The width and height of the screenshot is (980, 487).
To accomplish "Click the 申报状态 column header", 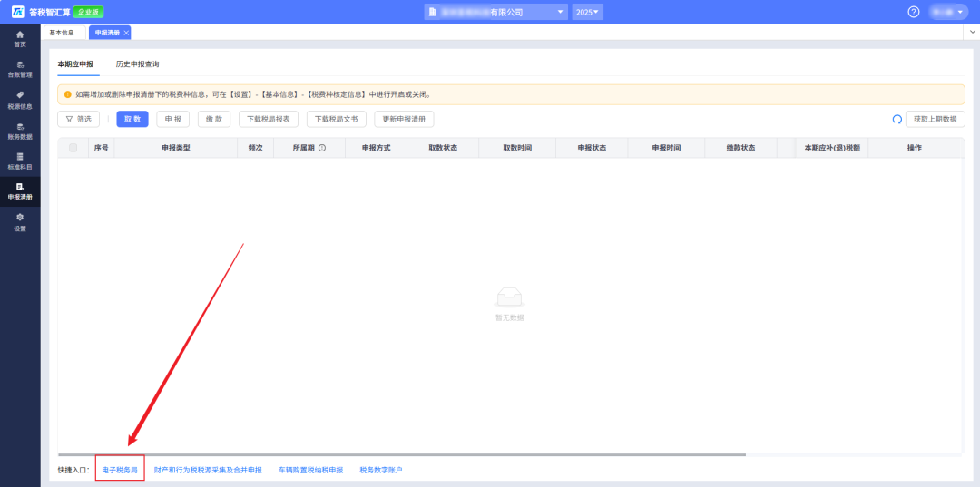I will coord(592,148).
